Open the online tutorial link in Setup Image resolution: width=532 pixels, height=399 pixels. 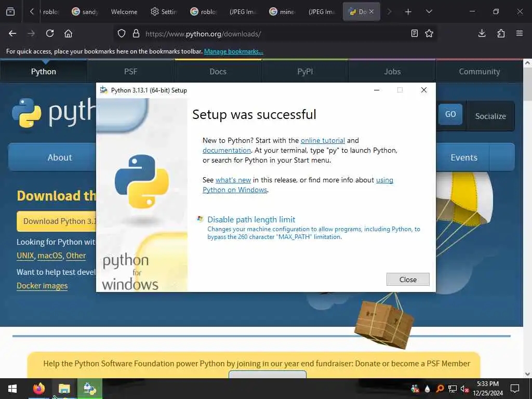(323, 140)
